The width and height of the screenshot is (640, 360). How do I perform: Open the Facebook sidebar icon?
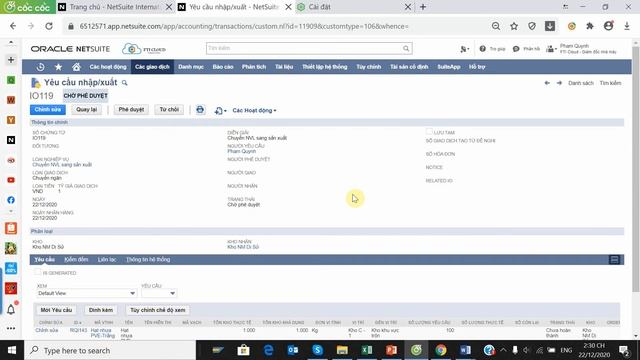11,200
